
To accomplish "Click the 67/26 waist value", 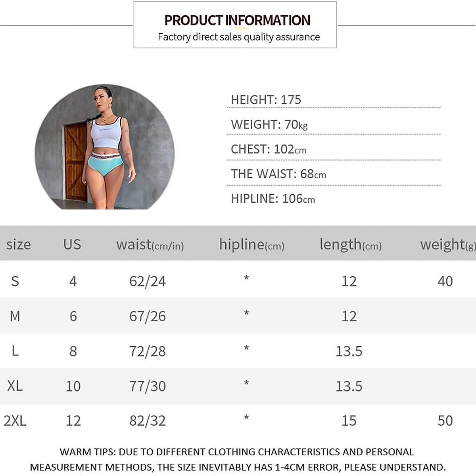I will 148,316.
